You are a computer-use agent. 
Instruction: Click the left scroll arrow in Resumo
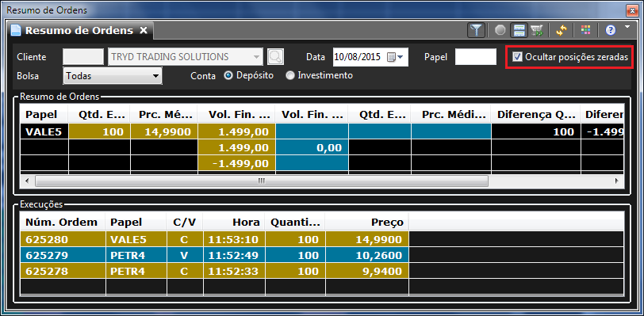pos(27,181)
